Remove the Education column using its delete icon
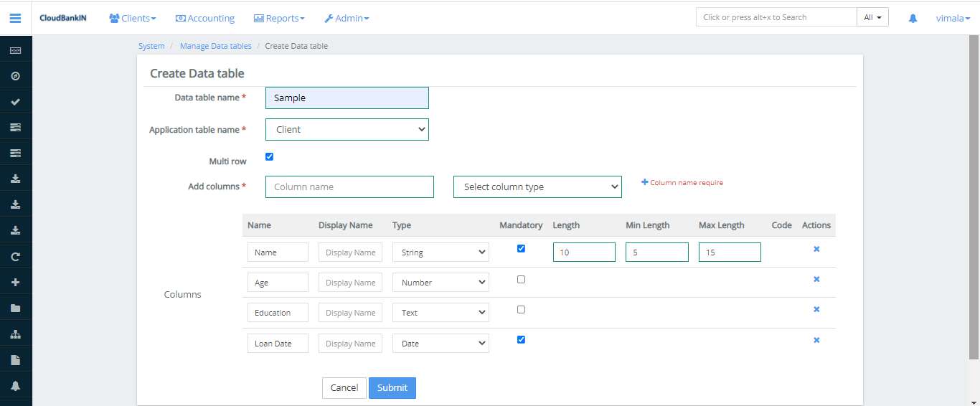 [816, 310]
